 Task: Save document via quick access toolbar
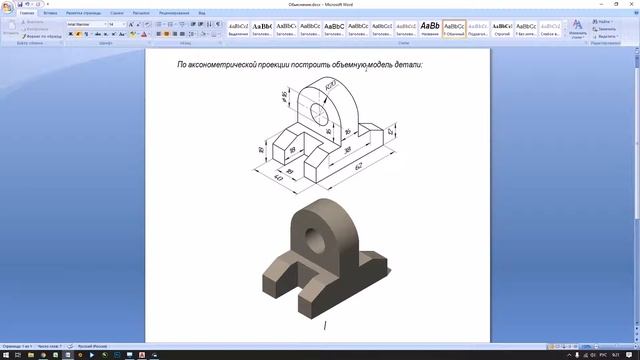[20, 4]
